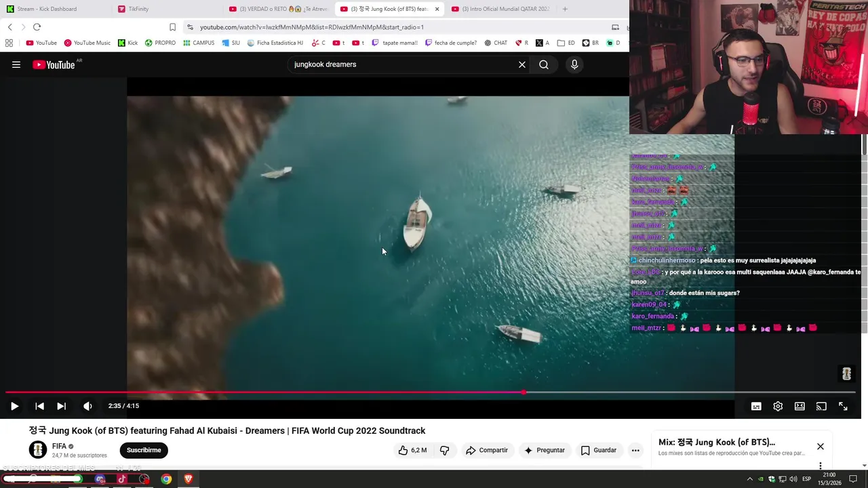The width and height of the screenshot is (868, 488).
Task: Open system volume control in tray
Action: coord(793,479)
